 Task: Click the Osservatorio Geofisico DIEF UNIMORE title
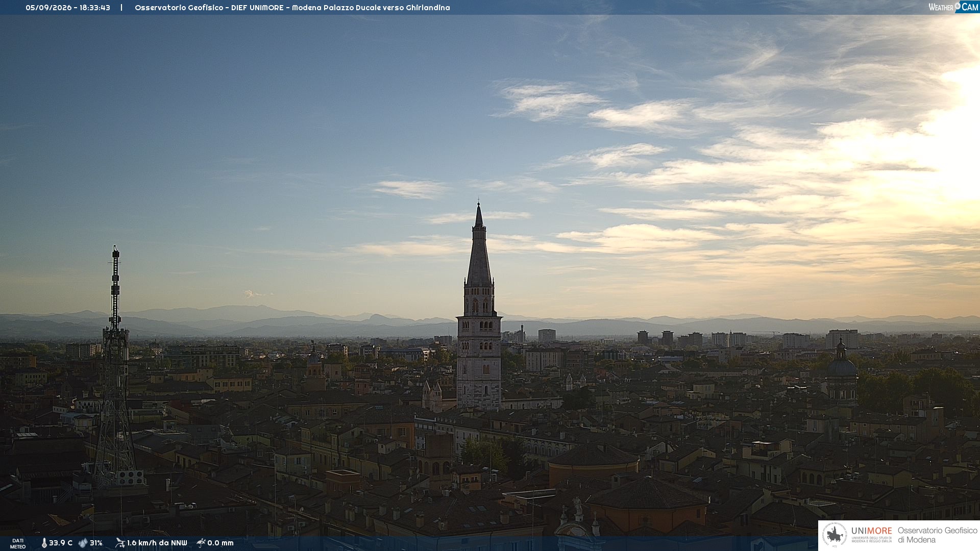(x=209, y=8)
